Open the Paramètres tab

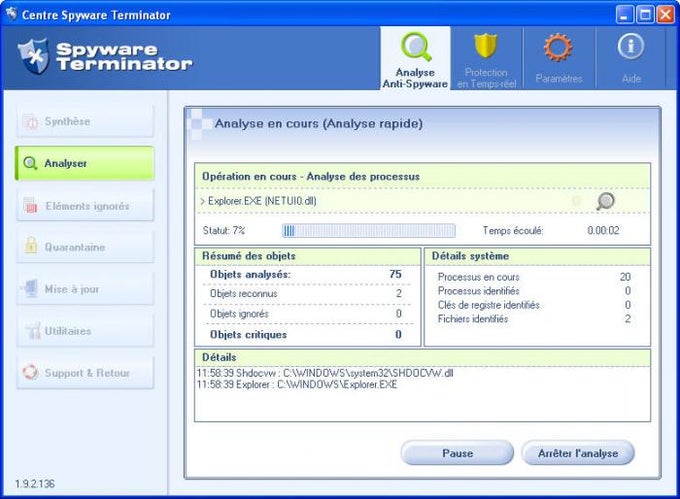point(559,58)
